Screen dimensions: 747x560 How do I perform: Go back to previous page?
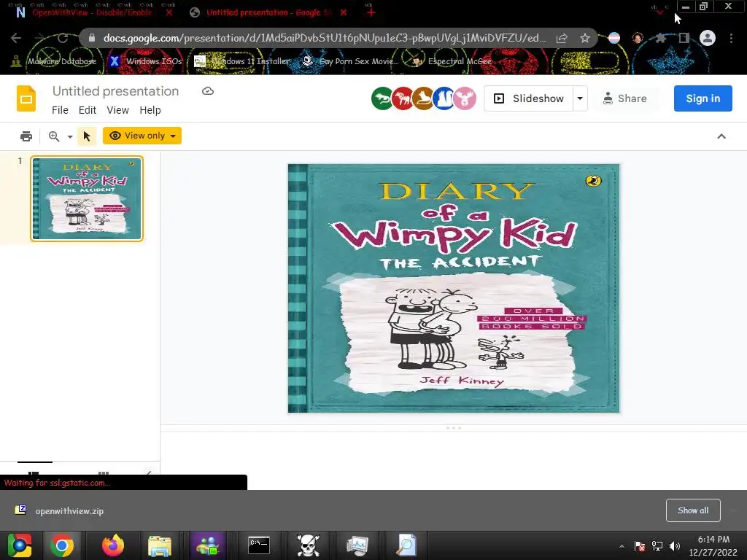click(x=16, y=38)
